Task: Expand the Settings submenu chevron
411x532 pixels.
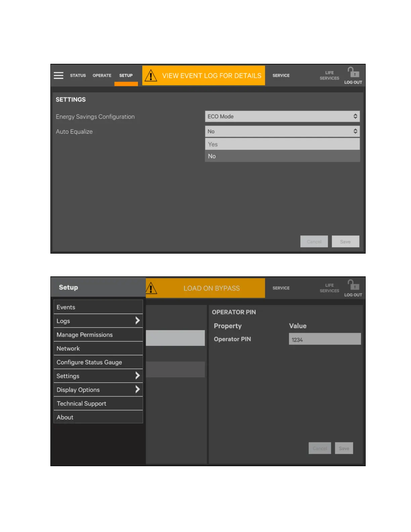Action: click(137, 375)
